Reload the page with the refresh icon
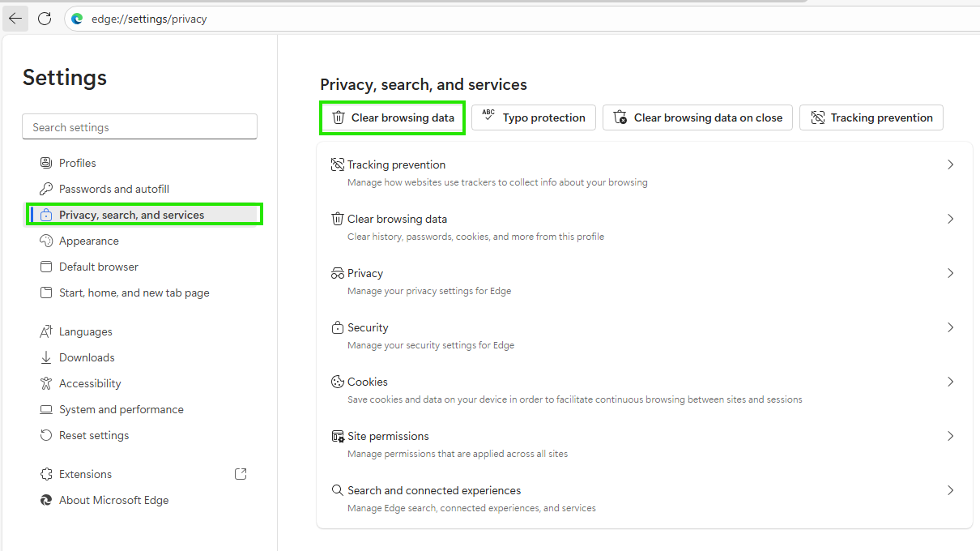This screenshot has width=980, height=551. pos(45,18)
